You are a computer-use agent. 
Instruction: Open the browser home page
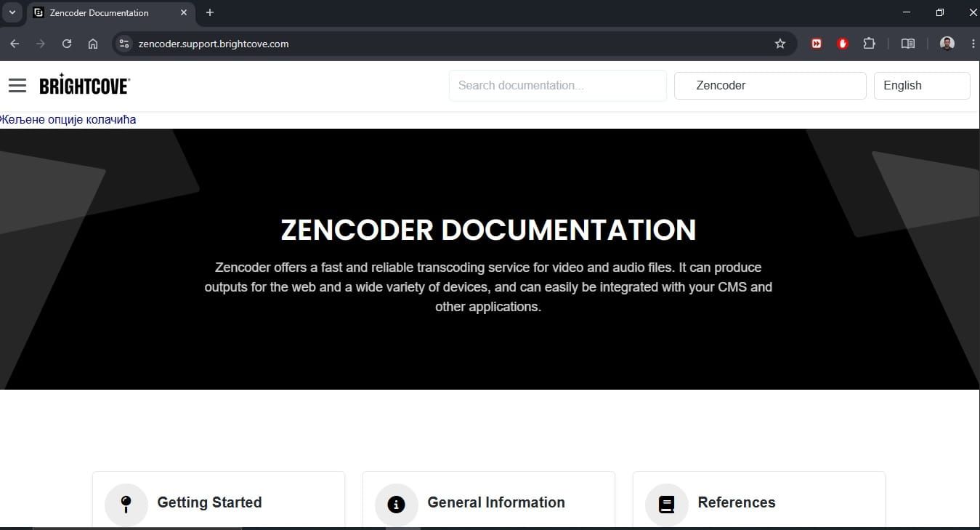pyautogui.click(x=93, y=44)
